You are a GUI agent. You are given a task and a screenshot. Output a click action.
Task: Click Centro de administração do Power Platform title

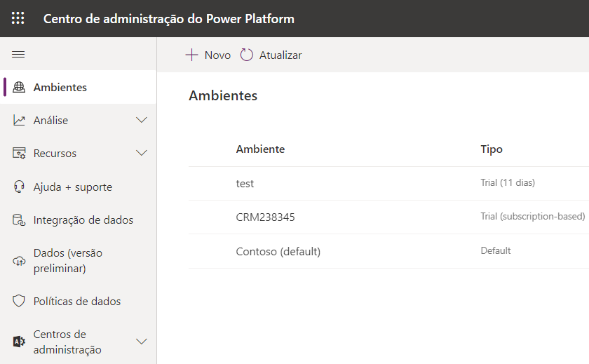click(169, 18)
